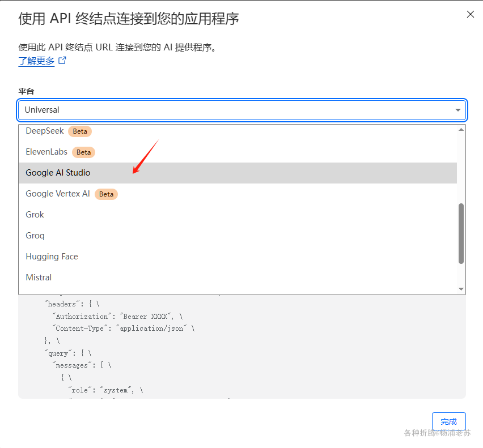Select Grok from the platform list
The image size is (483, 448).
(238, 215)
